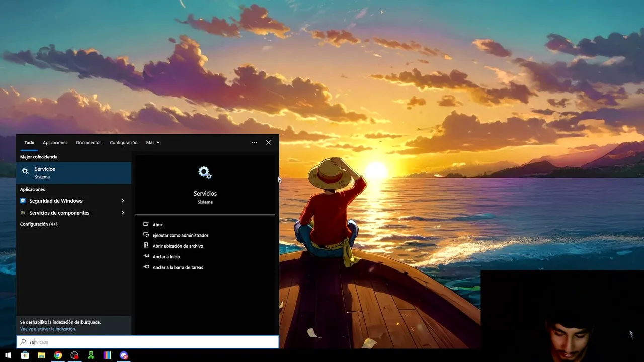Expand the Configuración (4+) results group
The image size is (644, 362).
(39, 224)
